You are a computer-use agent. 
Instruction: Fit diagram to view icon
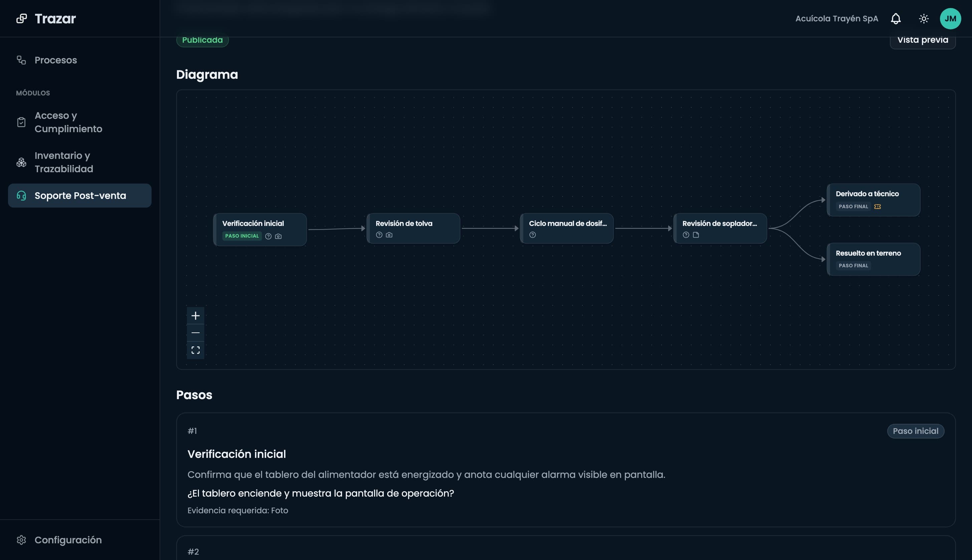coord(195,350)
